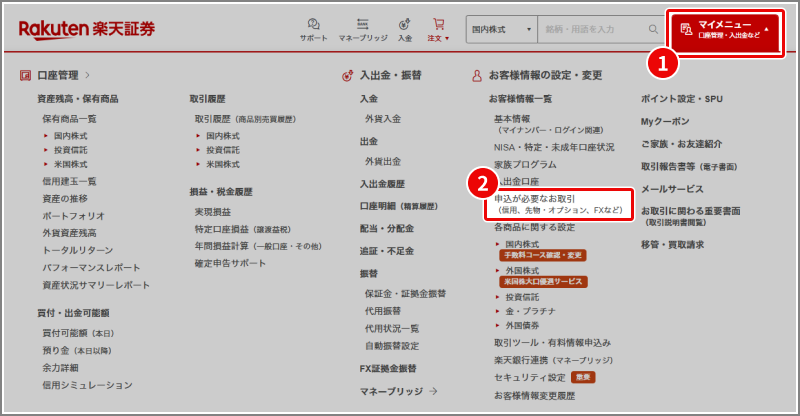Screen dimensions: 800x416
Task: Open 口座明細（精算履歴）
Action: 399,206
